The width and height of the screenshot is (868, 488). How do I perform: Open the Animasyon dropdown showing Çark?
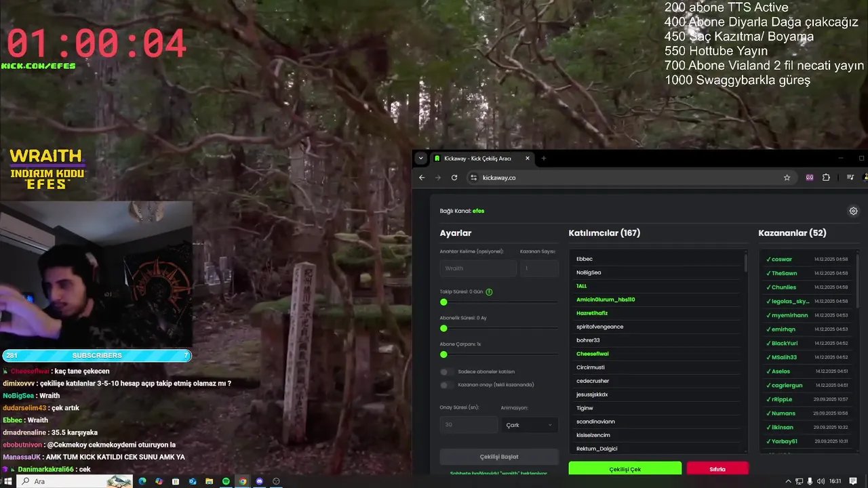tap(529, 425)
